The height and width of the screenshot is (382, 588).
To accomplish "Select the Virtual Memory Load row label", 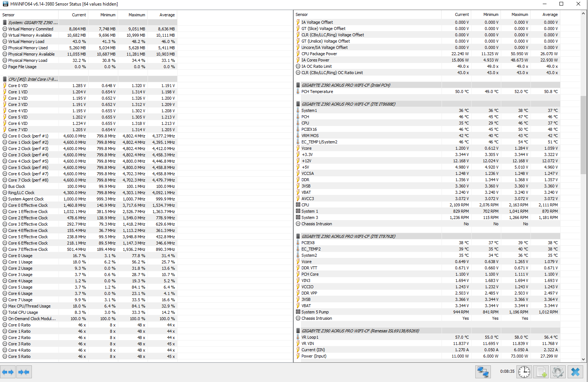I will point(26,41).
